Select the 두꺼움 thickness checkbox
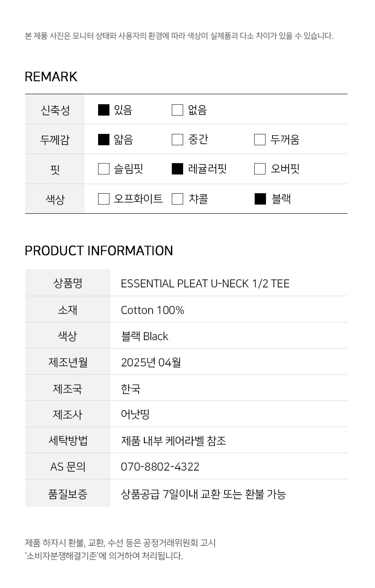 point(260,140)
